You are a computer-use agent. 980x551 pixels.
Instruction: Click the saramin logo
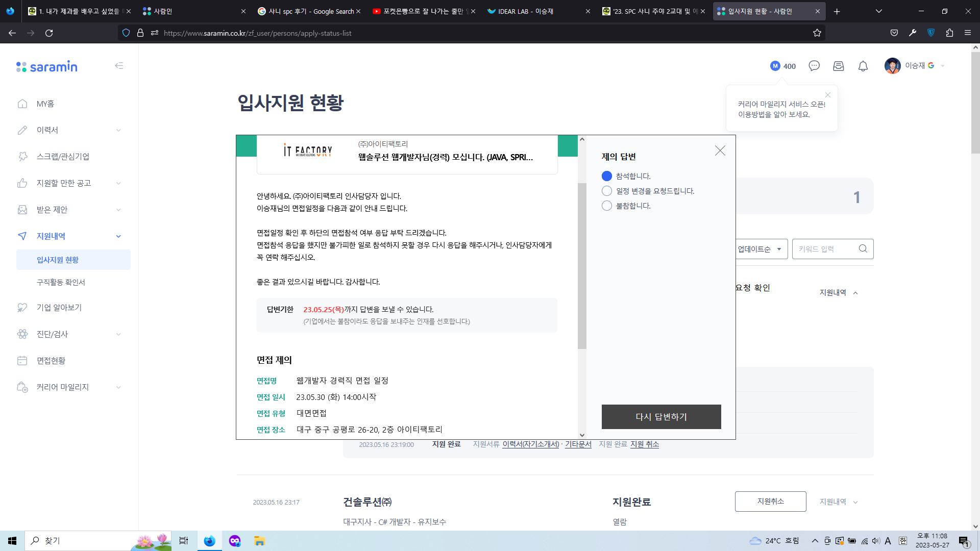click(47, 66)
